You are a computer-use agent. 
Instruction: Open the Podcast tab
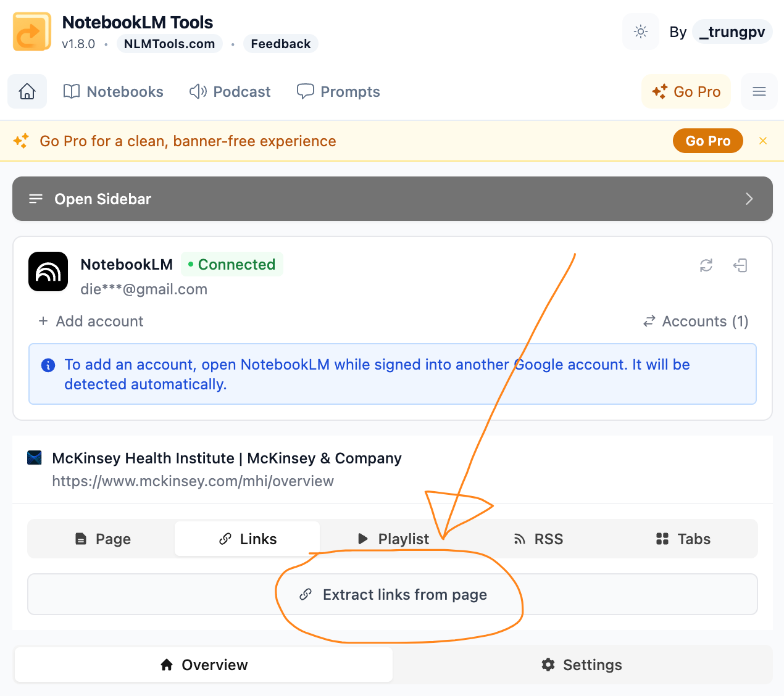[x=230, y=91]
